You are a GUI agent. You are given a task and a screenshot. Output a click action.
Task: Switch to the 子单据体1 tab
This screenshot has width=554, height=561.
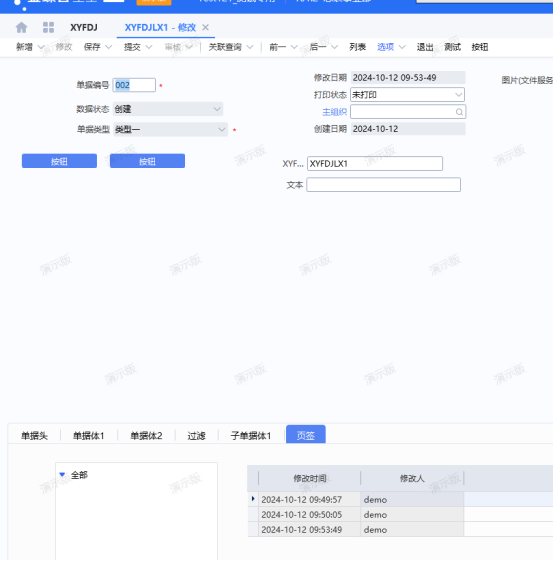[x=251, y=436]
